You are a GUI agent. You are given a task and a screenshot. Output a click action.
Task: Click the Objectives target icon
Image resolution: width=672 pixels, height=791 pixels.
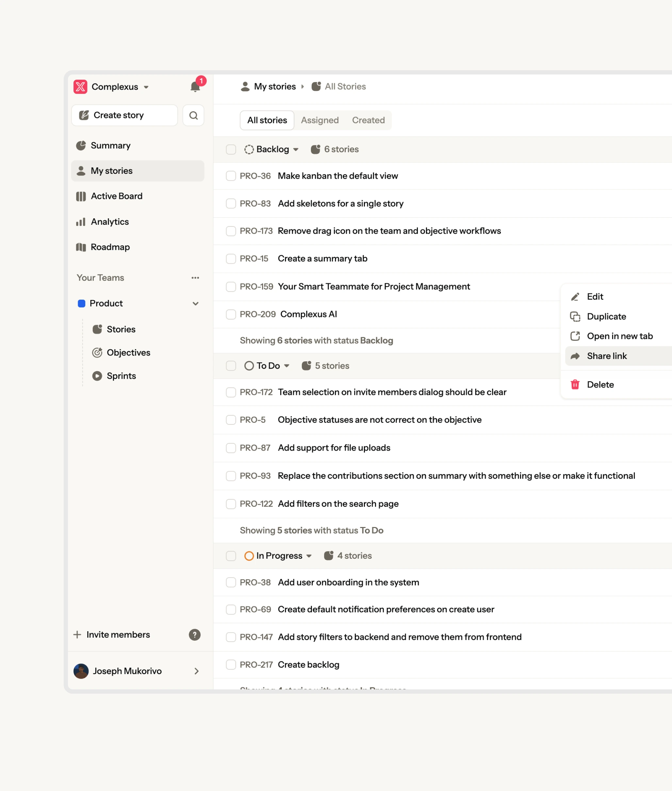tap(97, 353)
